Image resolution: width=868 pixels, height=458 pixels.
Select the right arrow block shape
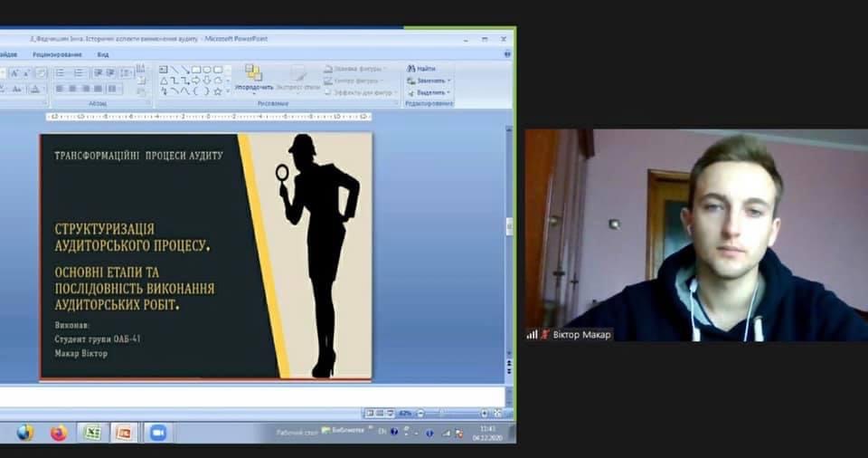(195, 81)
